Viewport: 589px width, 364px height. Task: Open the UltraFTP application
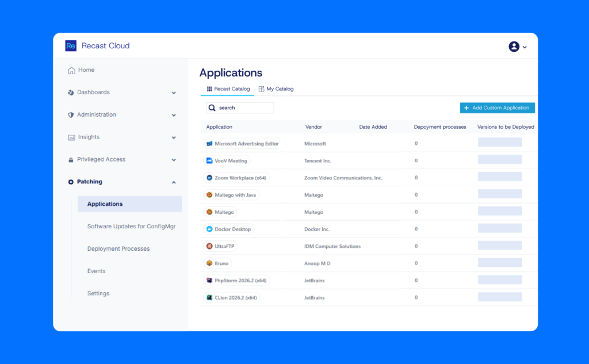click(220, 247)
